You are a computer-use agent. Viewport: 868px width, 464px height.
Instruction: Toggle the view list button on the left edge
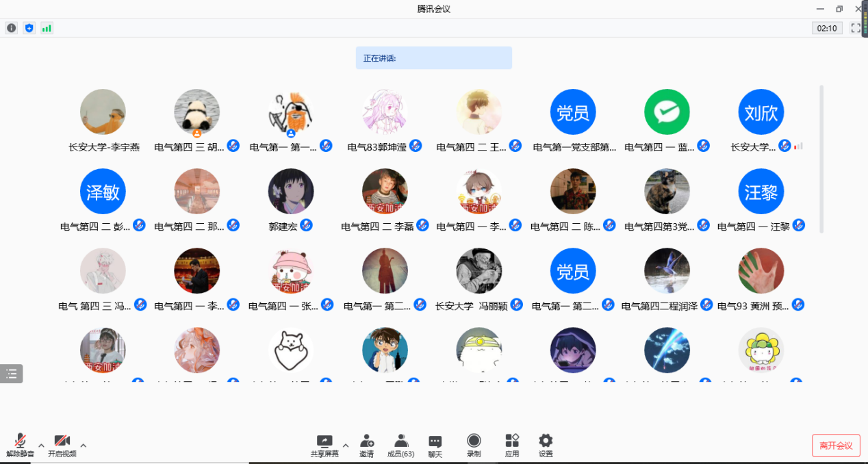coord(12,374)
